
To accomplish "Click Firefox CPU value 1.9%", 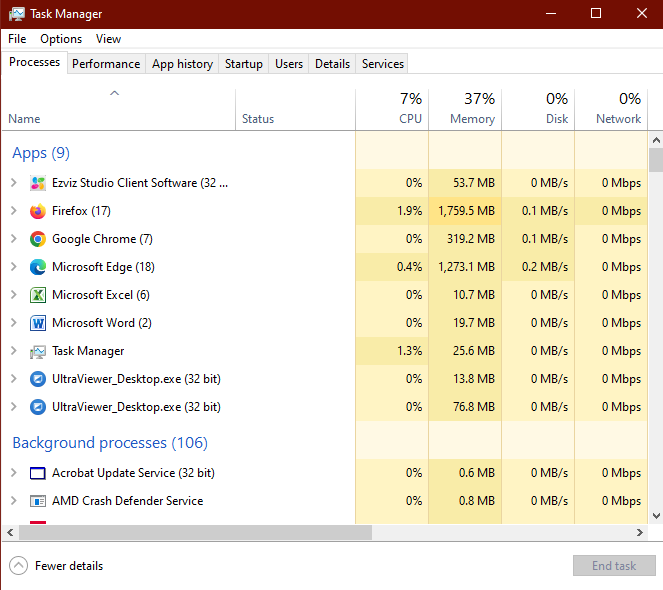I will (409, 211).
